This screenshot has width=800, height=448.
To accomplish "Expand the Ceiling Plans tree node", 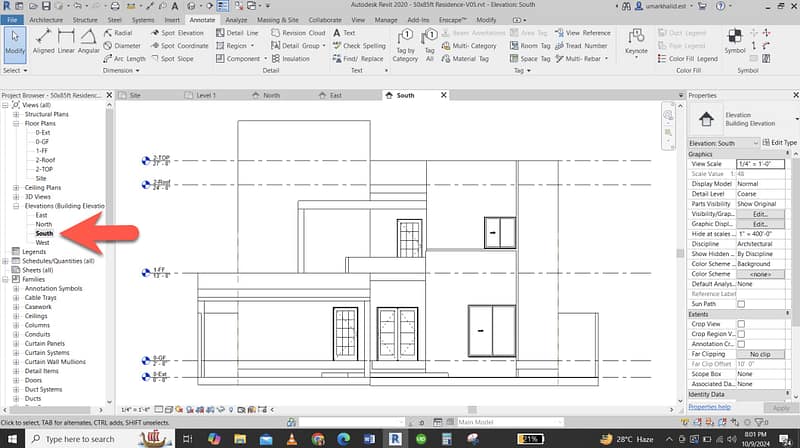I will pyautogui.click(x=16, y=187).
